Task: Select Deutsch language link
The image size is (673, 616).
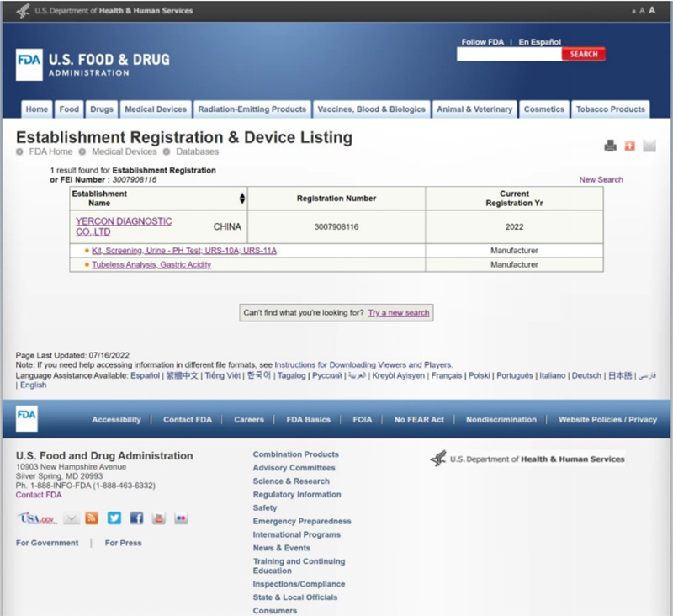Action: pos(586,375)
